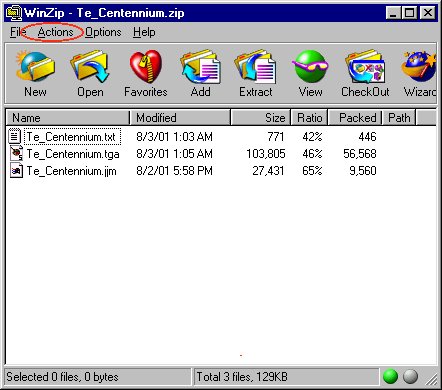The image size is (442, 390).
Task: Click the 65% ratio value
Action: 312,171
